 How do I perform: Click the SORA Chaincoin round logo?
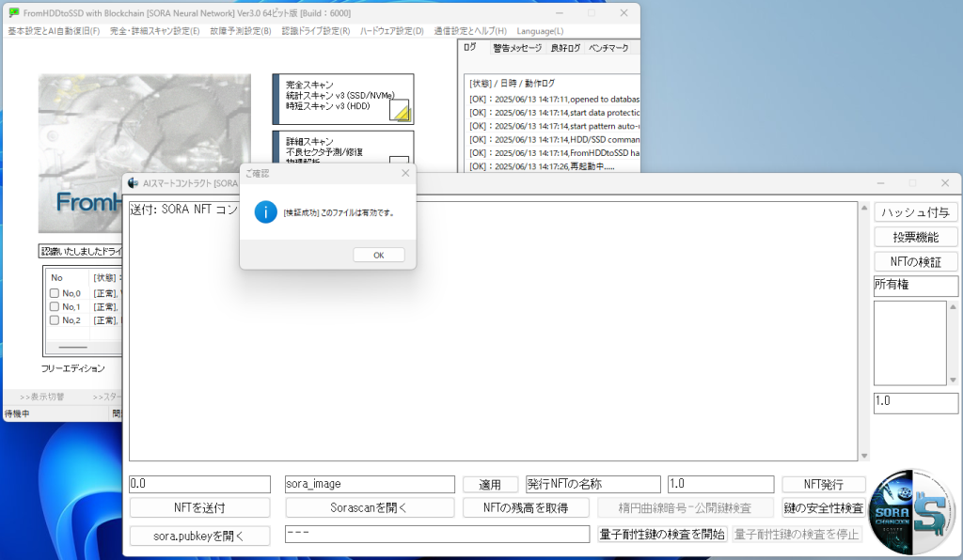(x=912, y=511)
